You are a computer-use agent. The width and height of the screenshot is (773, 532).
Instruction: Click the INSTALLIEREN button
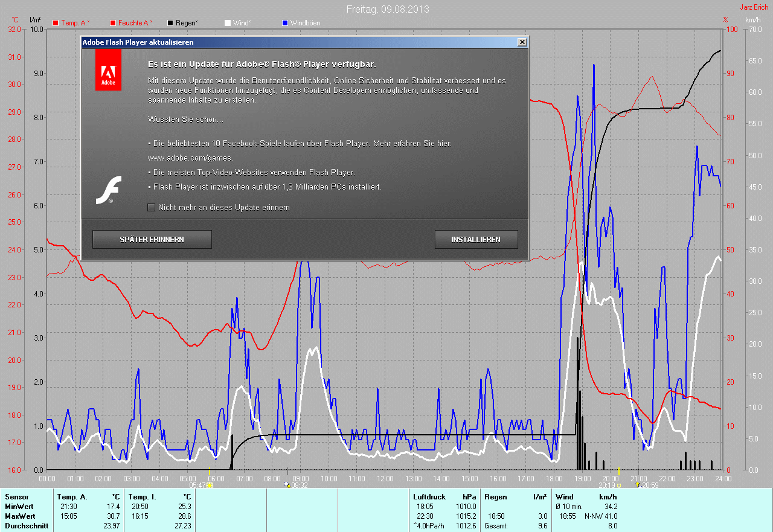[x=476, y=240]
